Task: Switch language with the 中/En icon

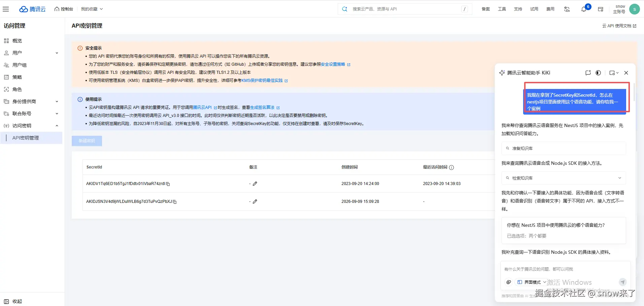Action: tap(567, 9)
